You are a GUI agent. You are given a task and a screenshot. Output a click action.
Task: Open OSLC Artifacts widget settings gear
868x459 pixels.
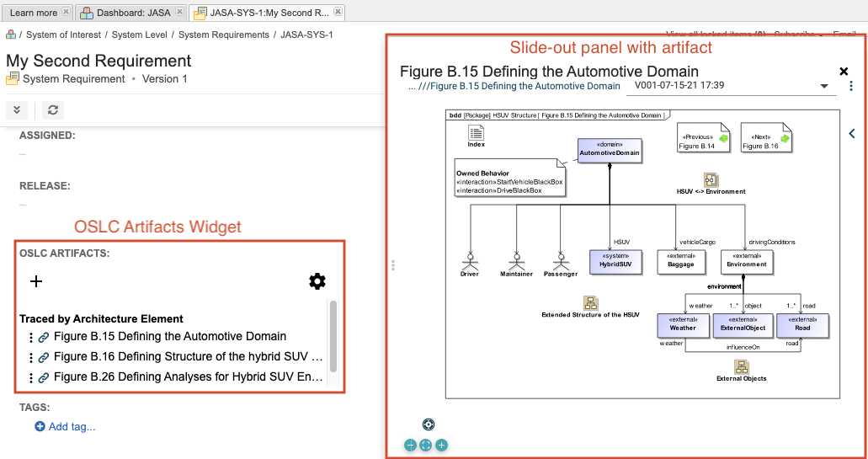coord(317,281)
